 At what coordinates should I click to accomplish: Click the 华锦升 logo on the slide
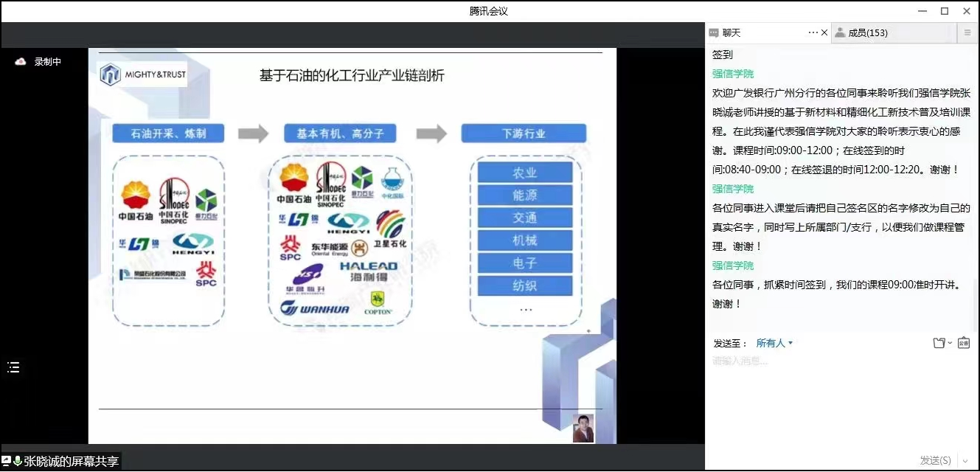[x=307, y=278]
